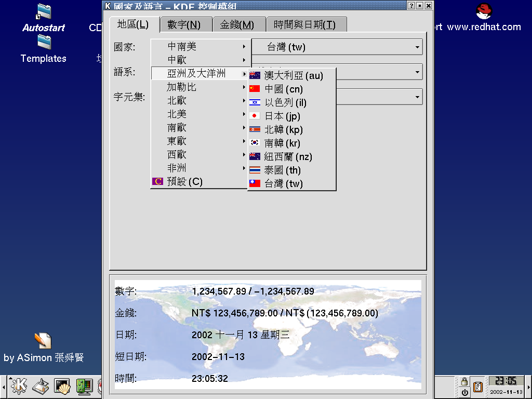532x399 pixels.
Task: Click the money preview starting 'NT$ 123,456,789.00'
Action: (285, 313)
